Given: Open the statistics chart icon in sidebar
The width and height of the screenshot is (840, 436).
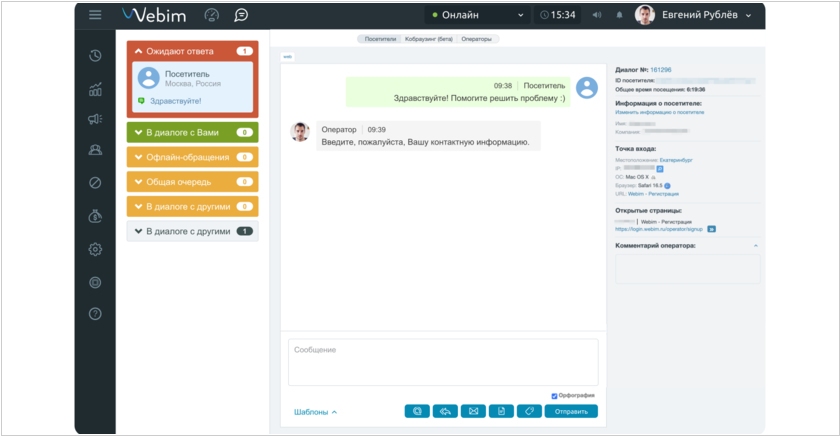Looking at the screenshot, I should pos(95,89).
